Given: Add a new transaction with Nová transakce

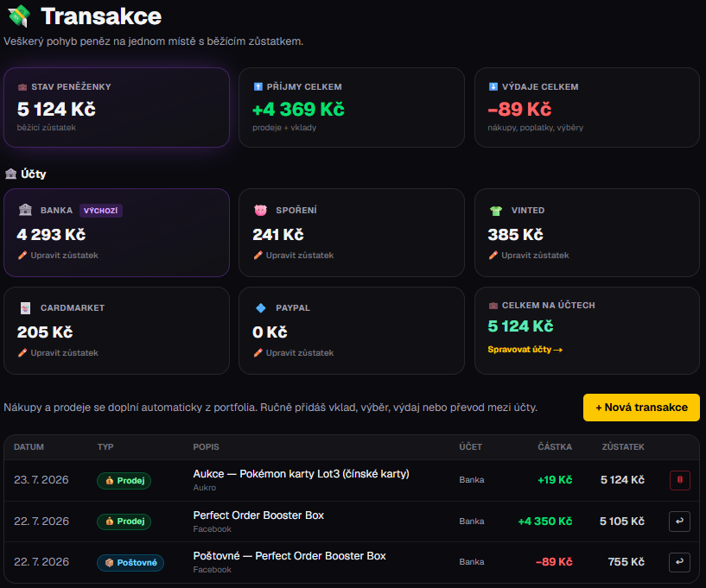Looking at the screenshot, I should click(641, 408).
